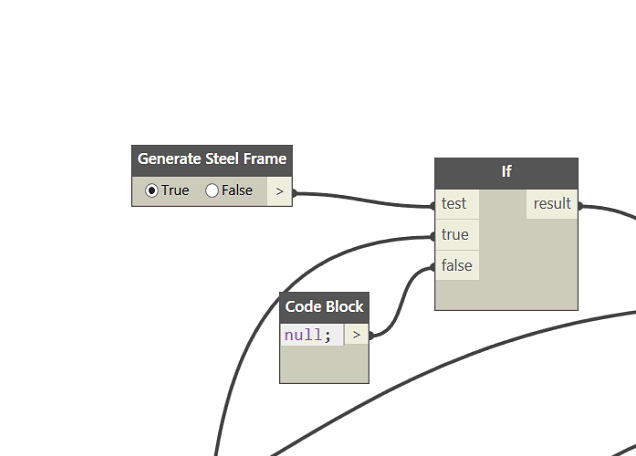This screenshot has height=456, width=636.
Task: Click the true input port on If node
Action: pyautogui.click(x=456, y=235)
